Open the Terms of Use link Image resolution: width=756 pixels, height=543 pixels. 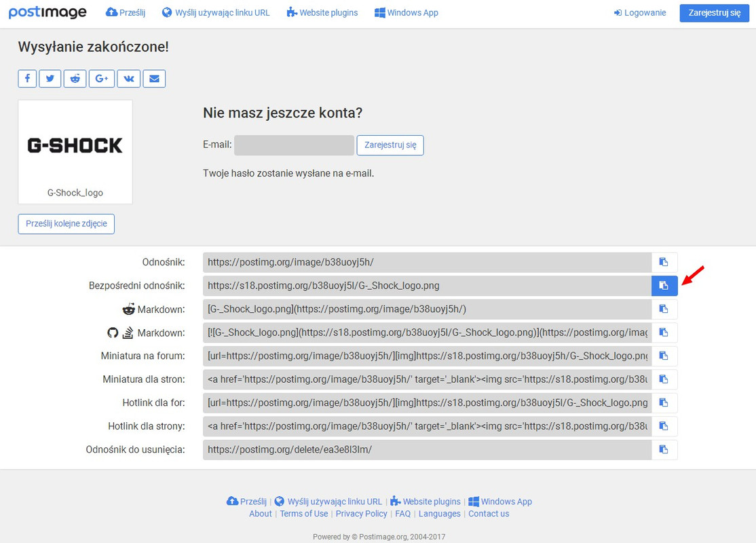click(x=304, y=514)
